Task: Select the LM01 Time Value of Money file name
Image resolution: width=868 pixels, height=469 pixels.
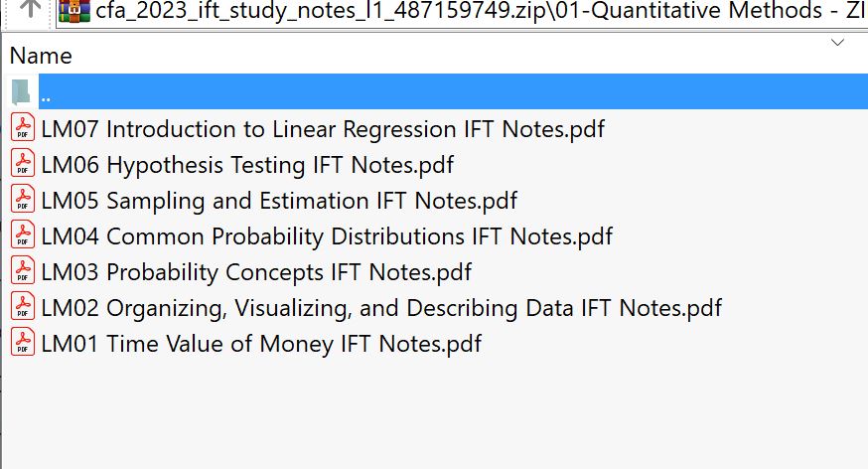Action: (x=261, y=344)
